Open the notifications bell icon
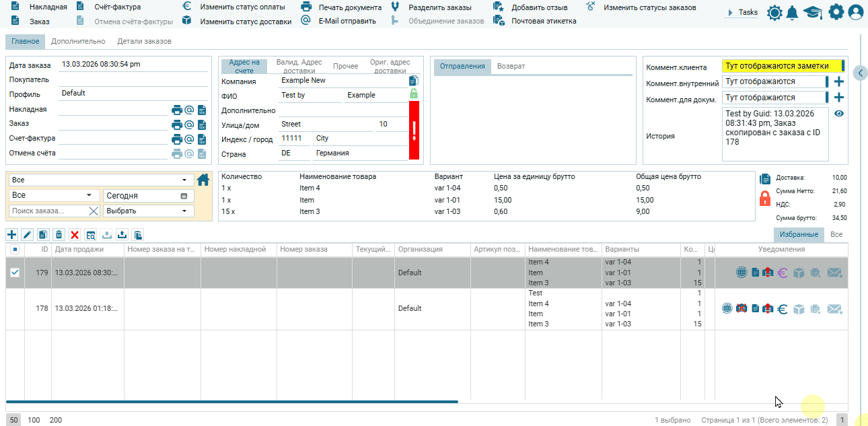Viewport: 868px width, 426px height. tap(793, 12)
